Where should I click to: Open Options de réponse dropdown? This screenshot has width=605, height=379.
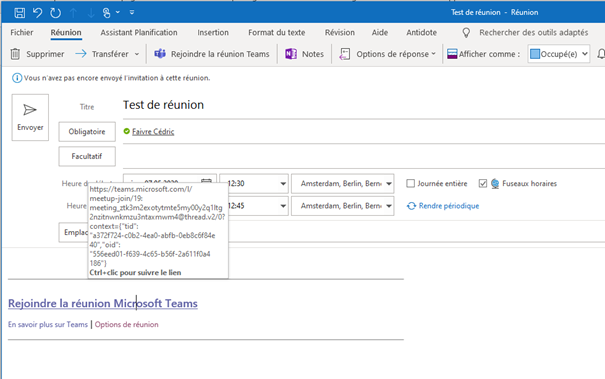(387, 54)
